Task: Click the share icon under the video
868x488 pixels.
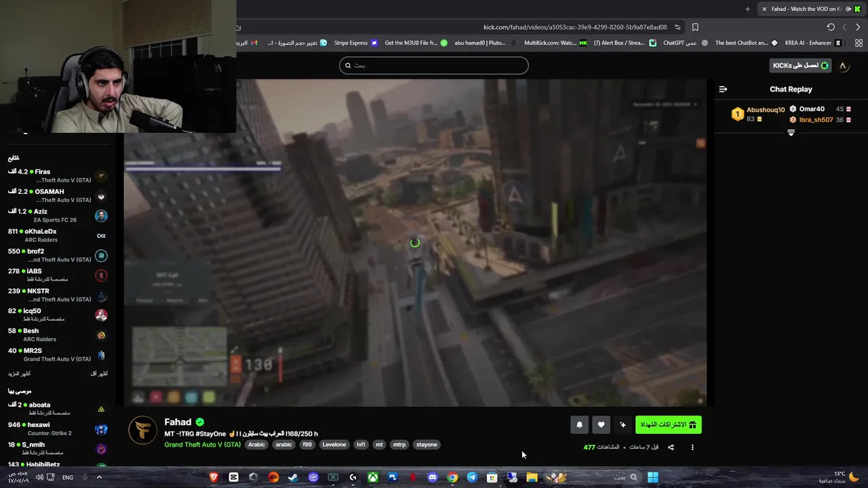Action: (671, 447)
